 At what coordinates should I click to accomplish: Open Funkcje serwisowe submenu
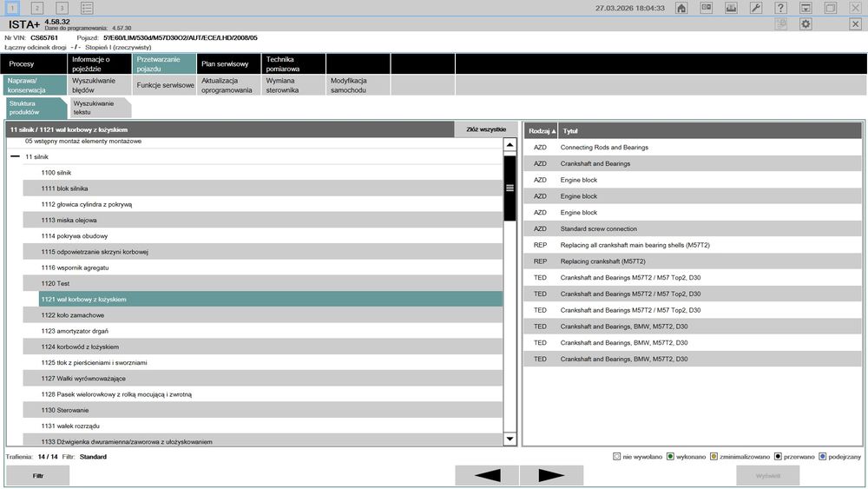pos(164,85)
